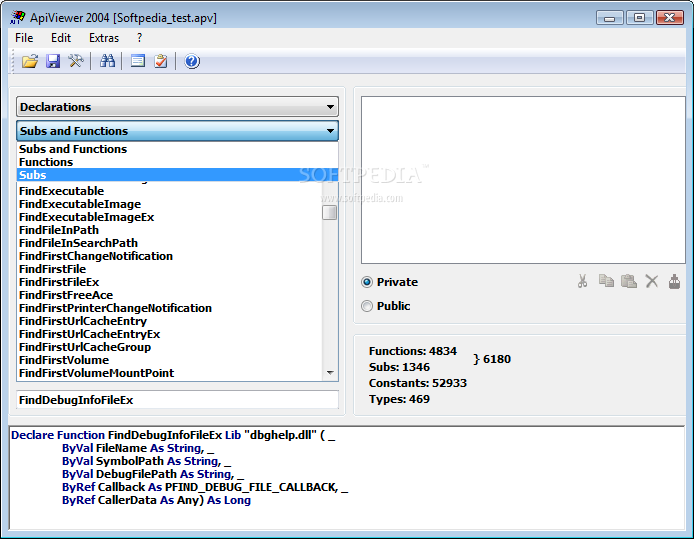This screenshot has width=694, height=539.
Task: Select FindFirstUrlCacheGroup entry
Action: point(85,347)
